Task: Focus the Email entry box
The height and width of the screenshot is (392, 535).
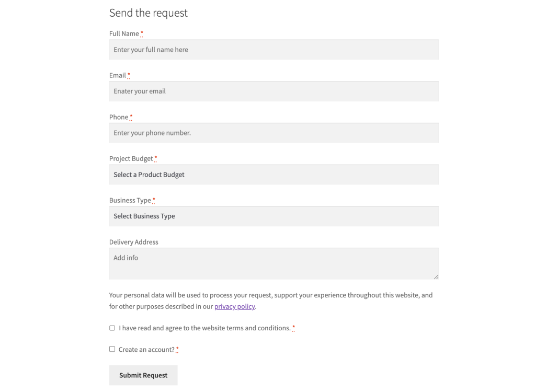Action: click(274, 91)
